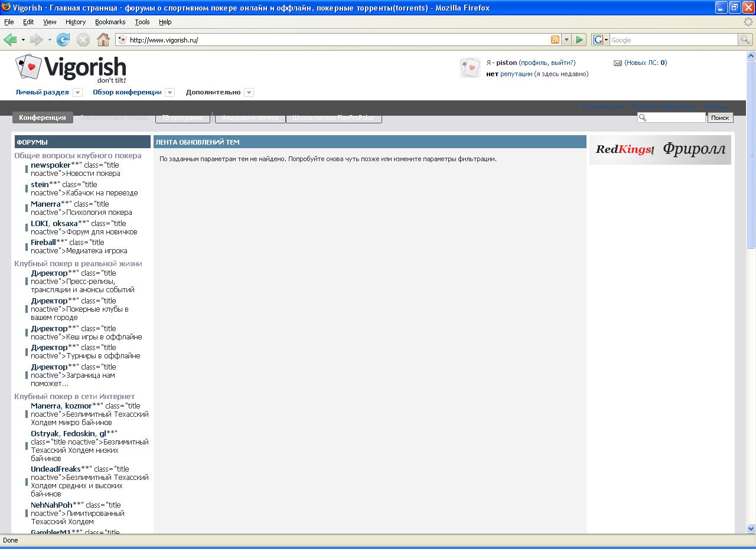This screenshot has width=756, height=549.
Task: Expand the Обзор конференции dropdown arrow
Action: tap(170, 93)
